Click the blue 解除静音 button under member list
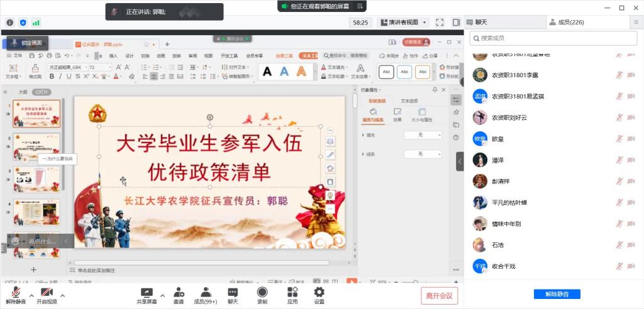This screenshot has height=309, width=644. click(x=557, y=294)
